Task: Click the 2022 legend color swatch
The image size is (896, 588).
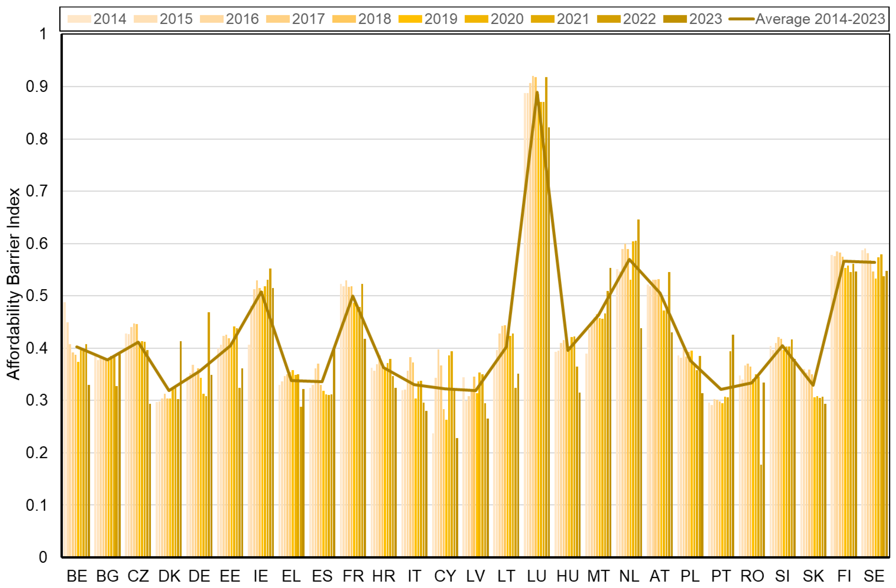Action: pyautogui.click(x=609, y=19)
